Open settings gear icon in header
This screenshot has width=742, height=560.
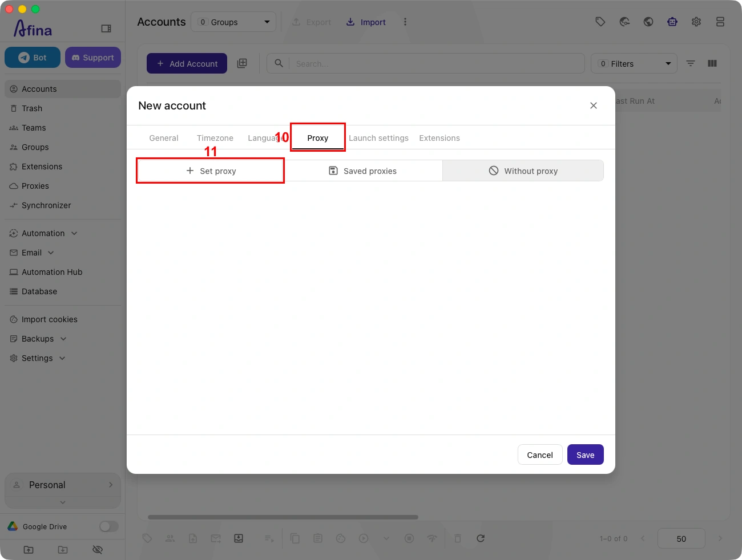[696, 22]
